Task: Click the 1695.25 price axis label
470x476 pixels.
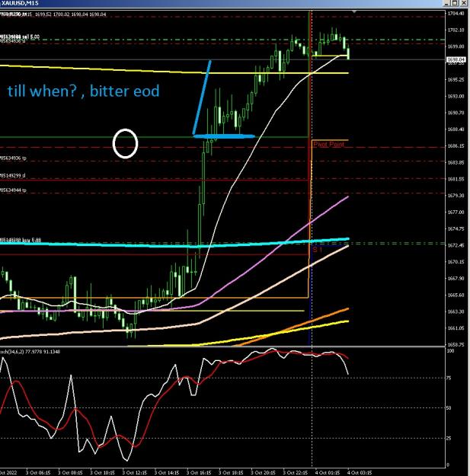Action: coord(456,79)
